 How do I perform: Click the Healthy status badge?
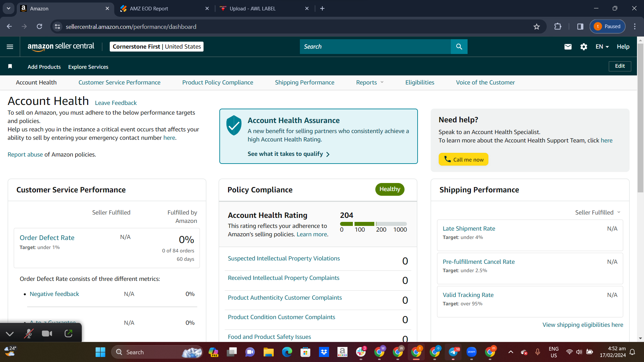[390, 189]
